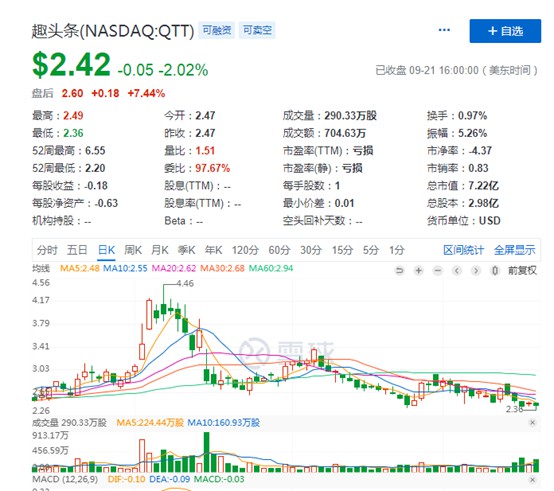Open the 前复权 adjustment dropdown
Viewport: 554px width, 491px height.
[x=522, y=271]
